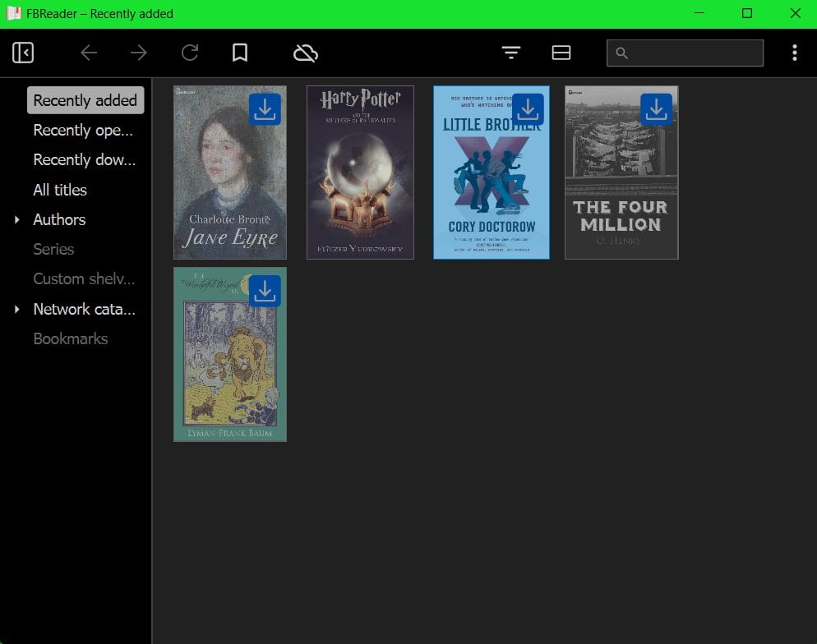Open the Jane Eyre cover
This screenshot has width=817, height=644.
230,172
